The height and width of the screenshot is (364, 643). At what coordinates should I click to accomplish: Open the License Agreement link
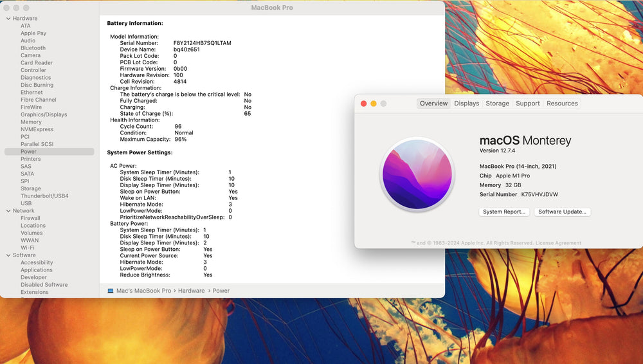click(x=559, y=243)
